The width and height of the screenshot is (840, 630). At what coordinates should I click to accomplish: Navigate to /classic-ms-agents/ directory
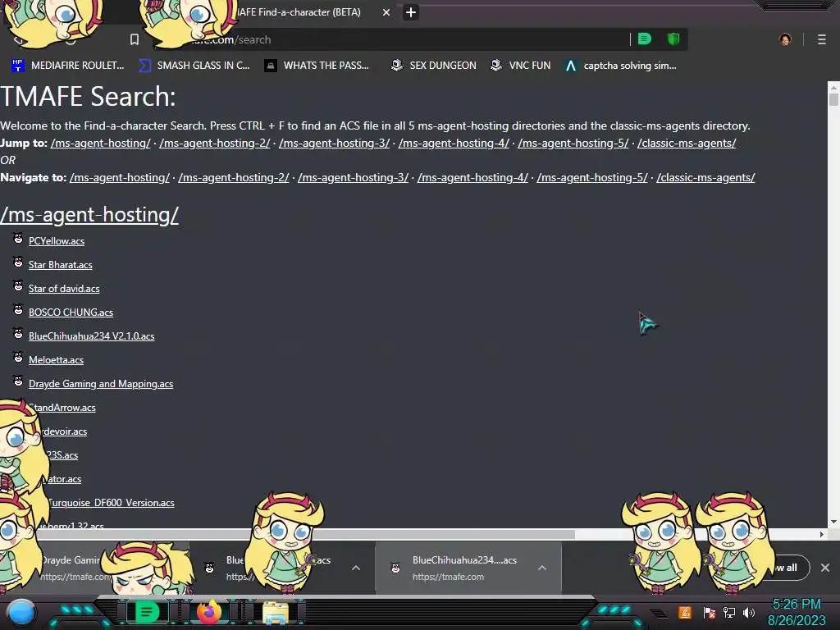click(x=705, y=177)
